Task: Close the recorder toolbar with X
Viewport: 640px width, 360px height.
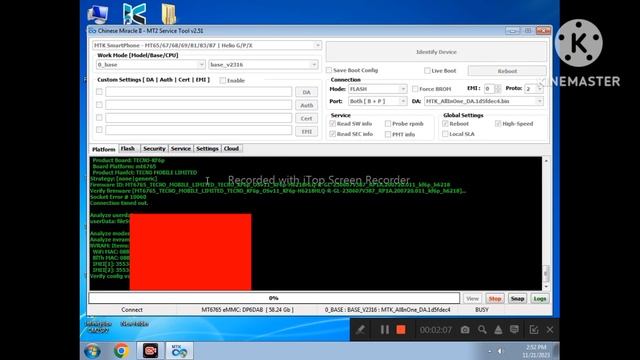Action: tap(550, 330)
